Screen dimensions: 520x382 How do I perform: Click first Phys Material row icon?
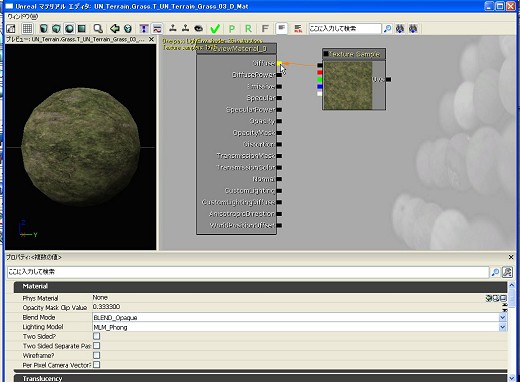point(489,298)
